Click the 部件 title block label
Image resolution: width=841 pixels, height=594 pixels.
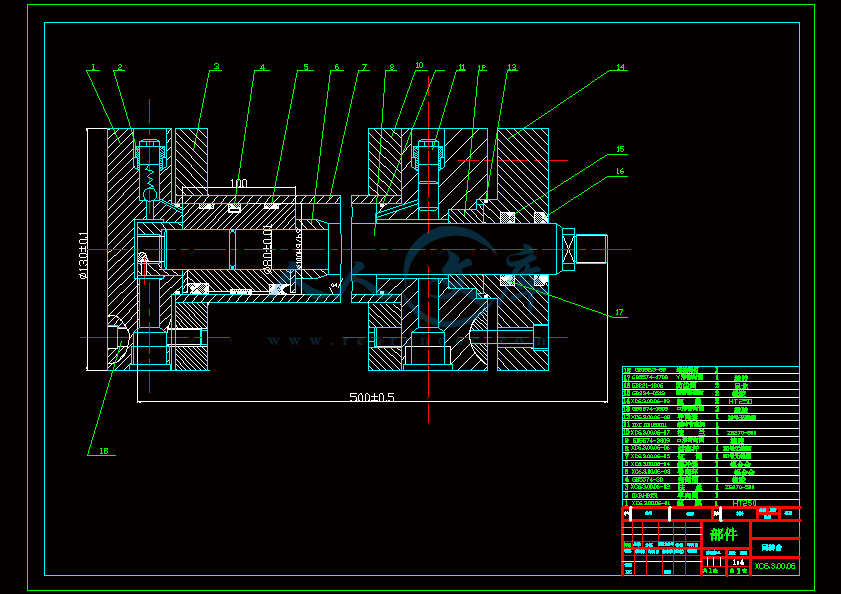click(x=724, y=534)
